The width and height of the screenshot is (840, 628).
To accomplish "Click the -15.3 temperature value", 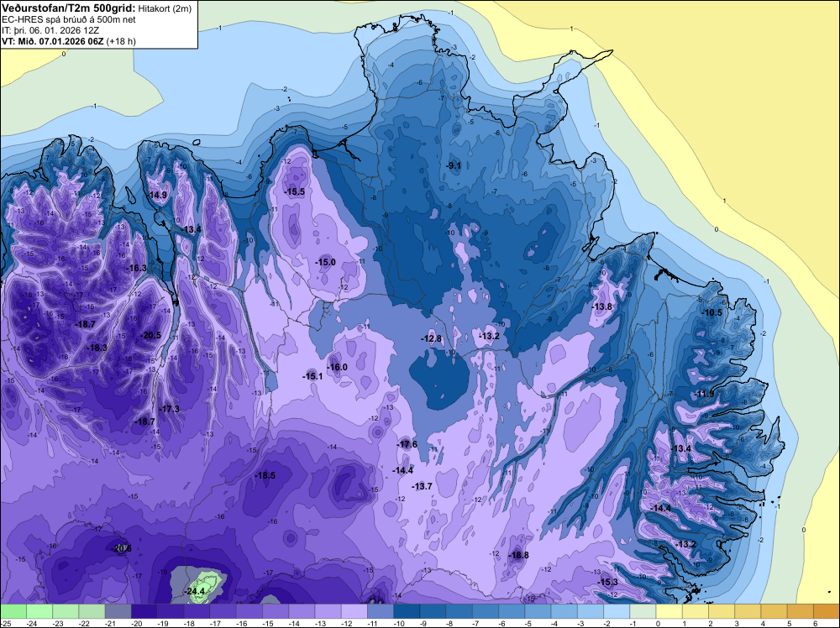I will click(x=608, y=582).
